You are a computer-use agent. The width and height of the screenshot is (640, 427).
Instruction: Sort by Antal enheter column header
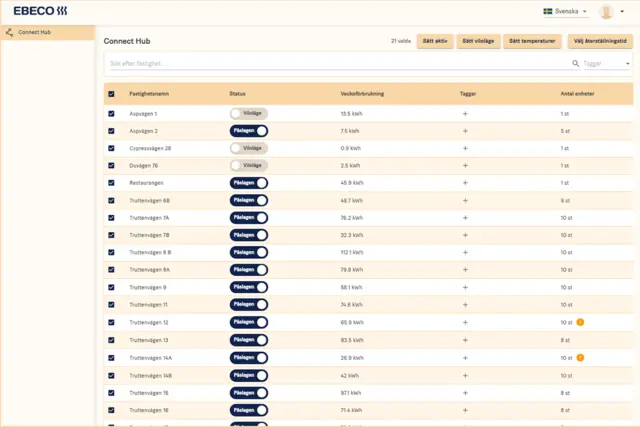coord(577,94)
